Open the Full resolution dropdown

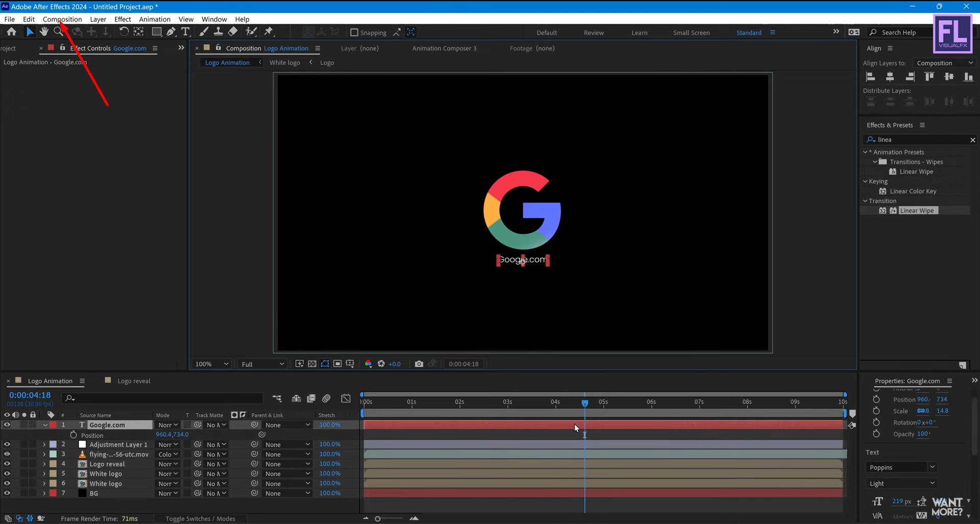[262, 364]
